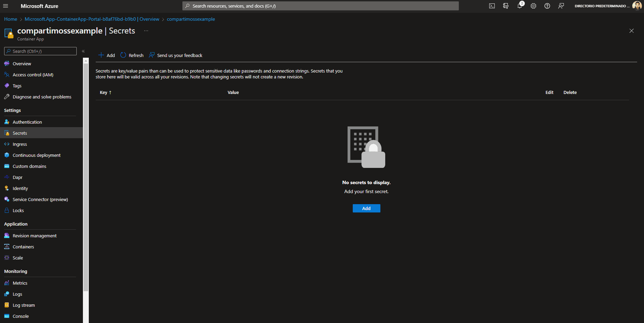The image size is (644, 323).
Task: Select Secrets in the sidebar
Action: (41, 133)
